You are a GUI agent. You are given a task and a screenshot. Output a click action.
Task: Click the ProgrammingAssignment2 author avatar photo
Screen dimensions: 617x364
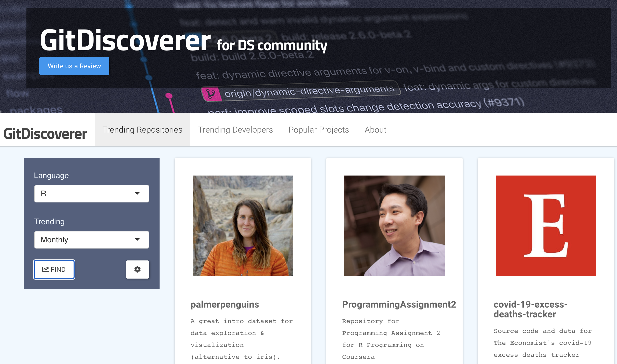pyautogui.click(x=394, y=225)
